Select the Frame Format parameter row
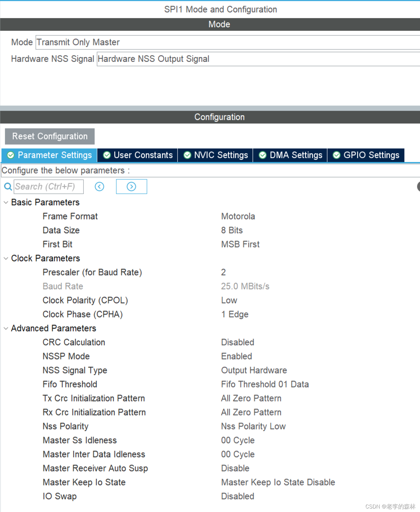The height and width of the screenshot is (512, 420). click(70, 216)
